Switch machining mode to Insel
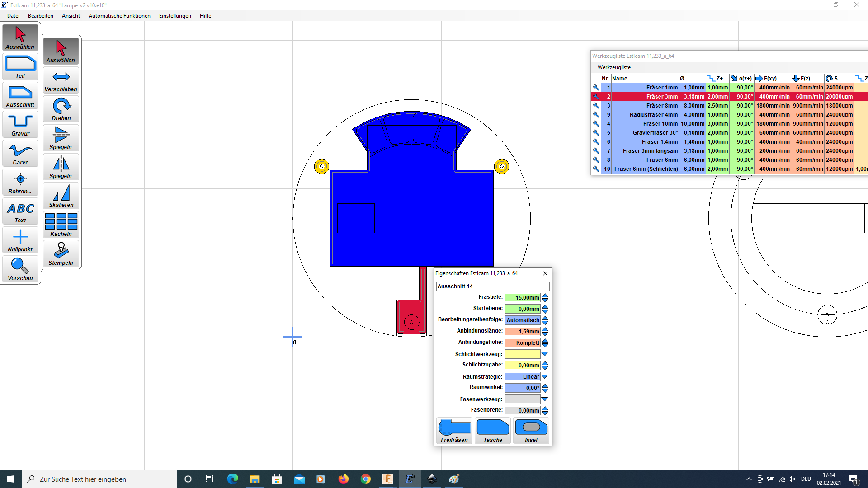Image resolution: width=868 pixels, height=488 pixels. click(x=531, y=431)
